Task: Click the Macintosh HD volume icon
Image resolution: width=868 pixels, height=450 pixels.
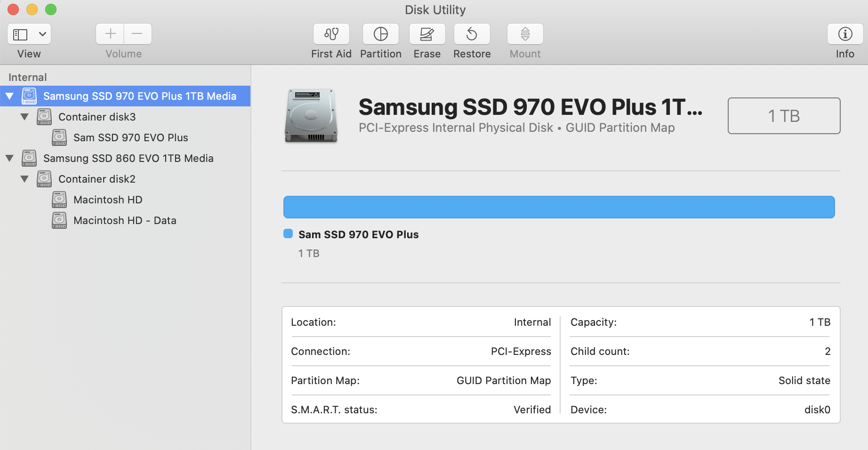Action: [59, 200]
